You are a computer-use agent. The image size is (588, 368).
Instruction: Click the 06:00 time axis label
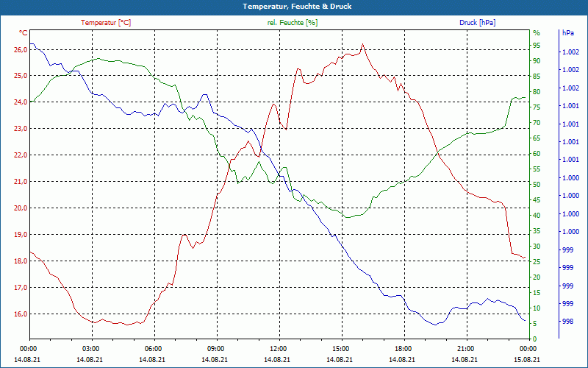tap(152, 349)
